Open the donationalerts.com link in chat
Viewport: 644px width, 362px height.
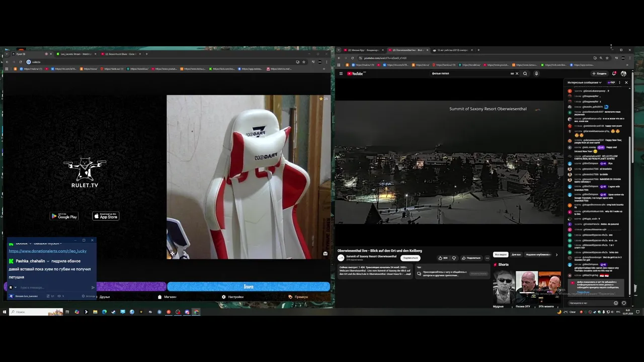click(47, 251)
